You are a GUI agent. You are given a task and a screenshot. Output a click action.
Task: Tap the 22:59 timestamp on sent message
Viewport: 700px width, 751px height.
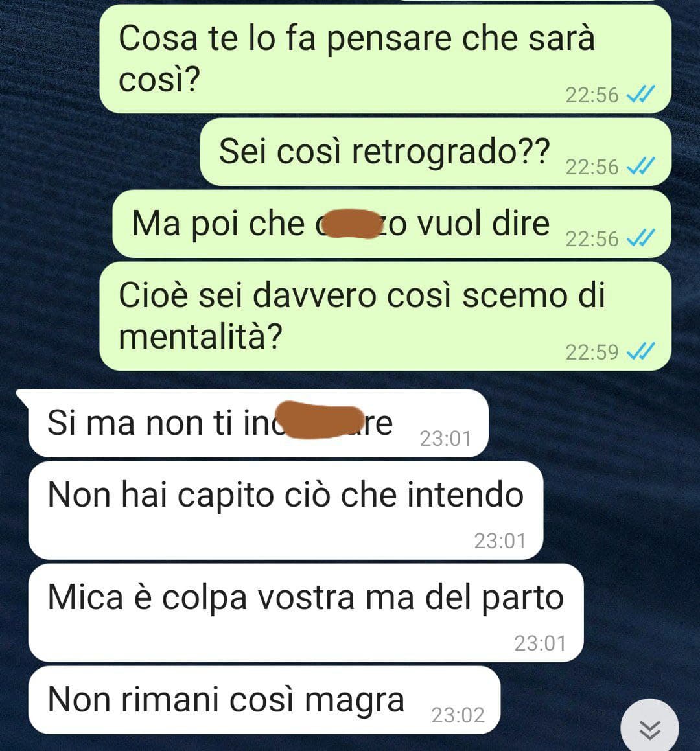click(x=592, y=352)
